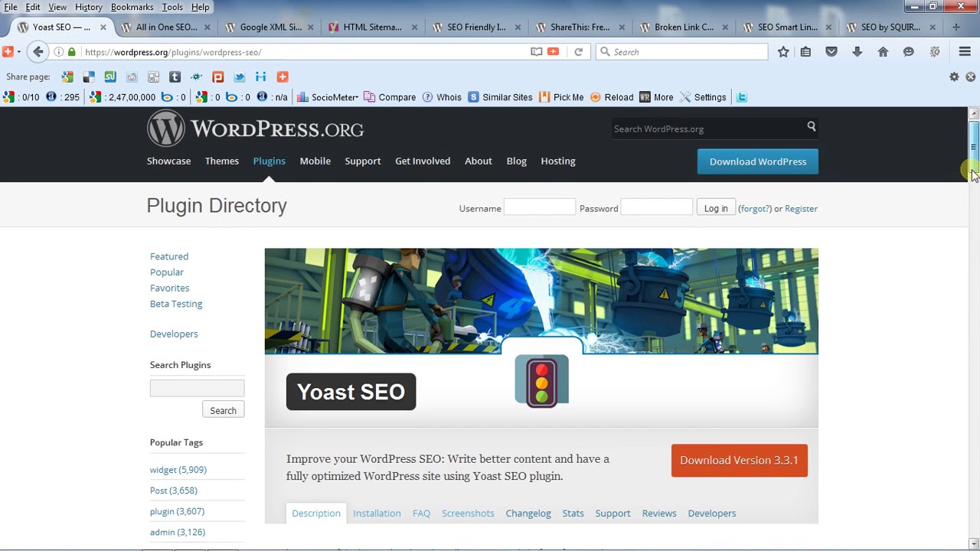Switch to SEO by SQUIRRLY tab

pyautogui.click(x=890, y=27)
